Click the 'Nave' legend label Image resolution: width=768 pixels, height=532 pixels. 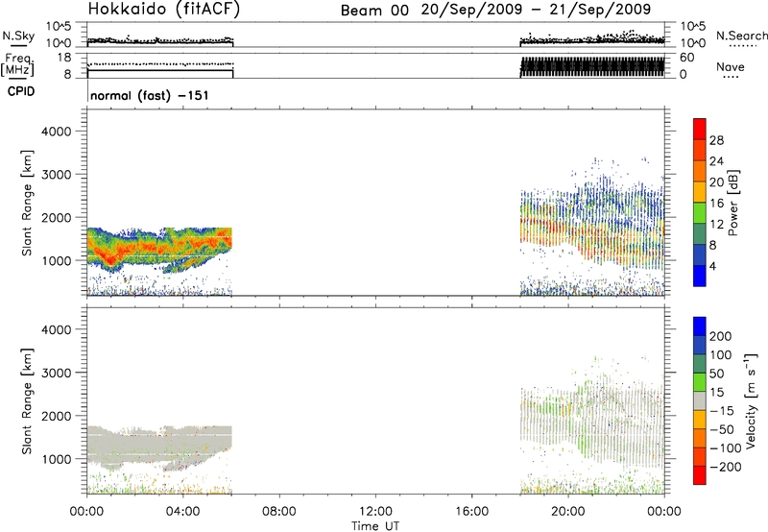click(x=731, y=67)
